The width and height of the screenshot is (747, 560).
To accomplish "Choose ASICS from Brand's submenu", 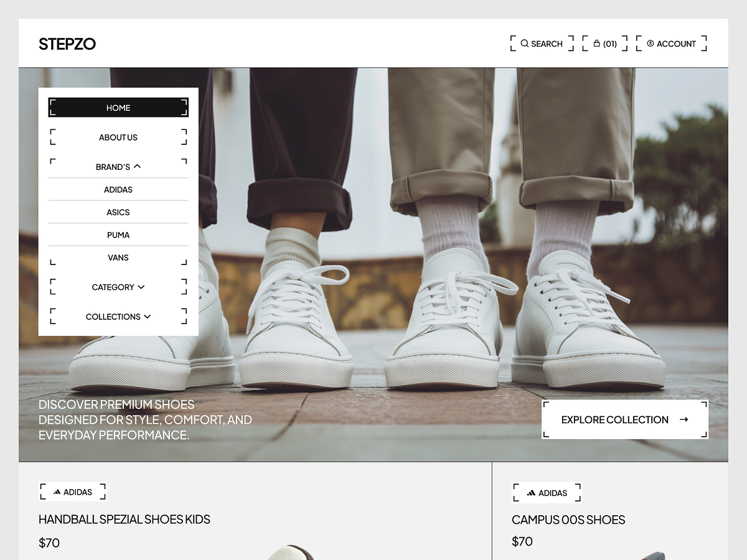I will 118,212.
